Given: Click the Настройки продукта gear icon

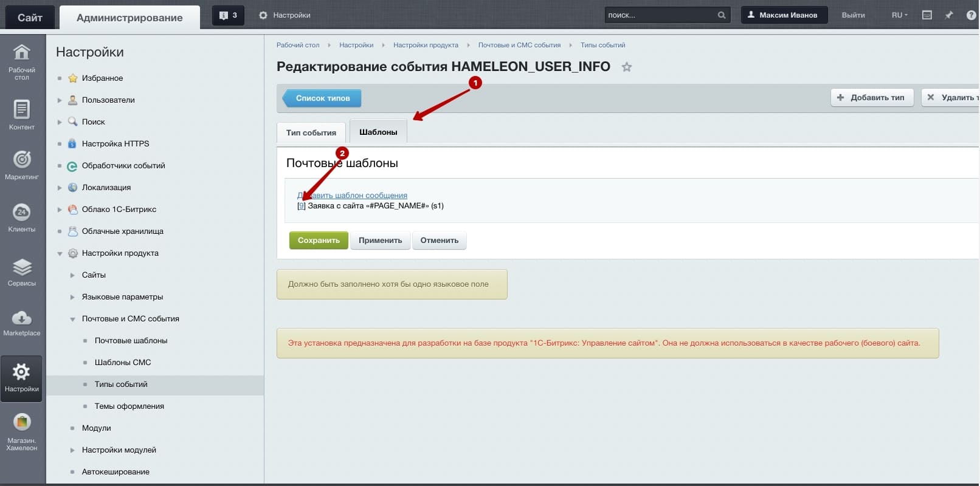Looking at the screenshot, I should coord(73,253).
